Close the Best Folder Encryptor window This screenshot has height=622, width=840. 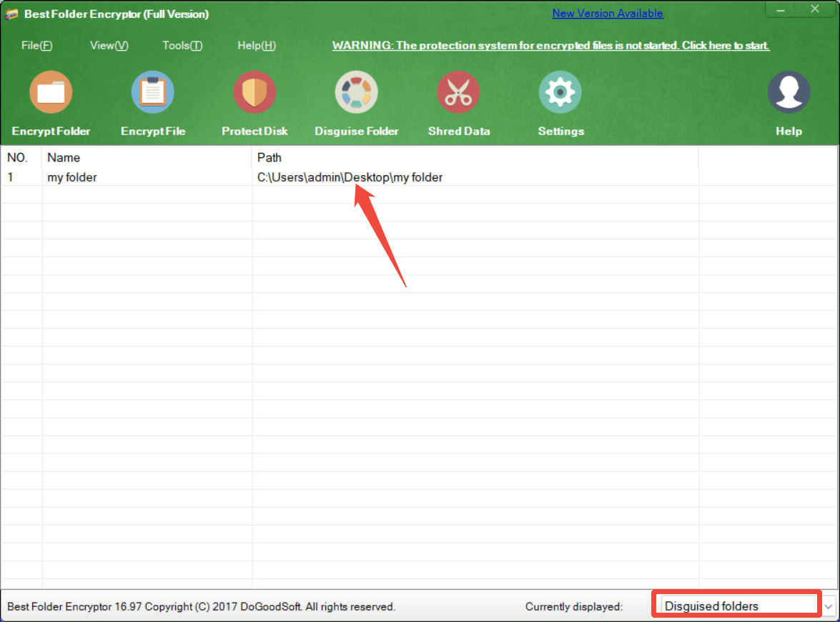click(x=815, y=9)
